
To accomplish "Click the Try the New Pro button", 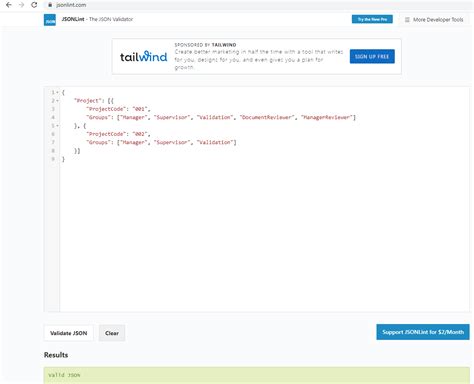I will [x=372, y=19].
